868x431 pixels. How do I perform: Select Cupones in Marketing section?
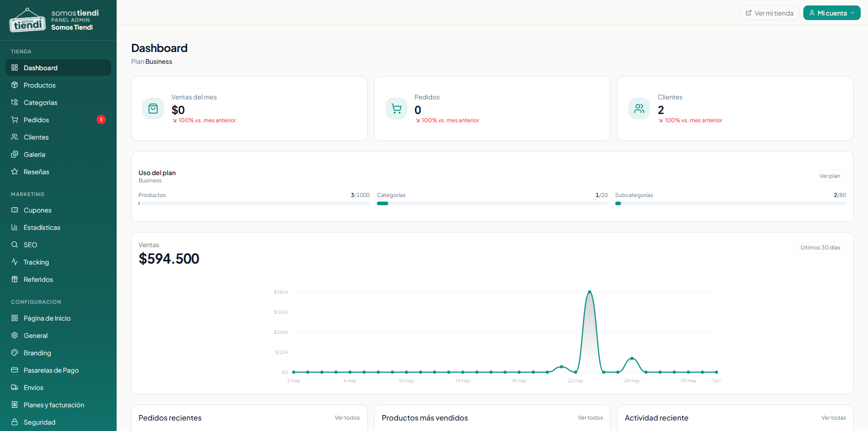point(58,210)
